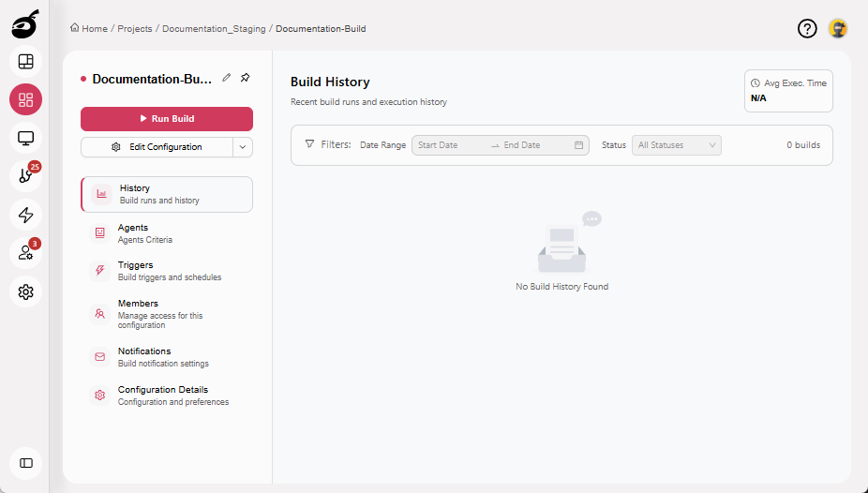Navigate to Projects in the breadcrumb

[135, 29]
